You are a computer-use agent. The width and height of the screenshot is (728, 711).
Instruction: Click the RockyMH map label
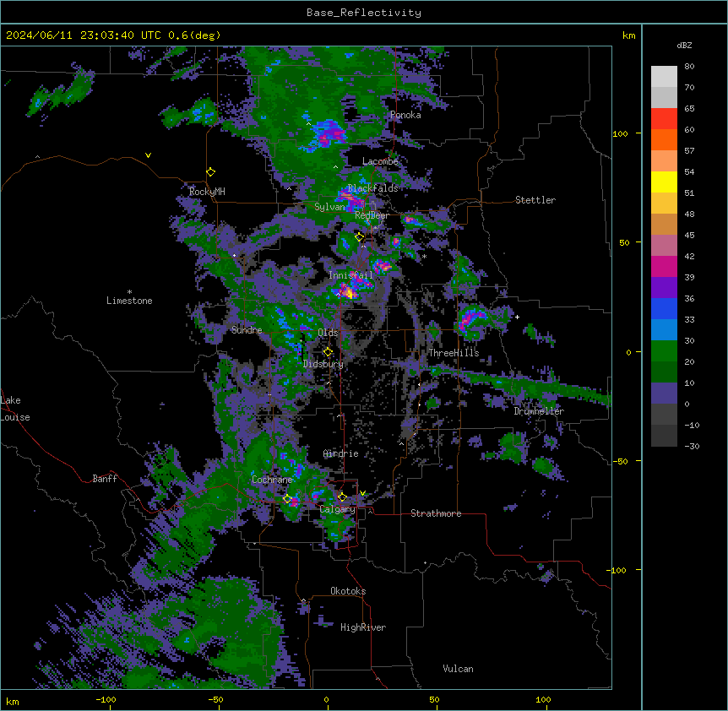point(207,192)
